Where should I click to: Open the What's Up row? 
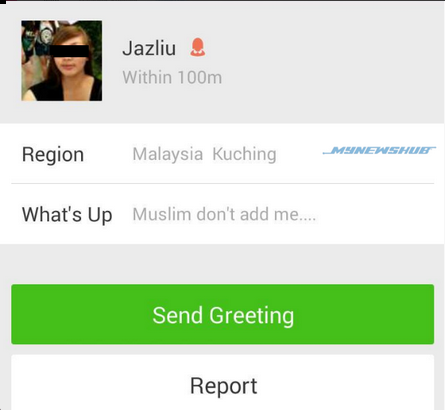(x=223, y=214)
